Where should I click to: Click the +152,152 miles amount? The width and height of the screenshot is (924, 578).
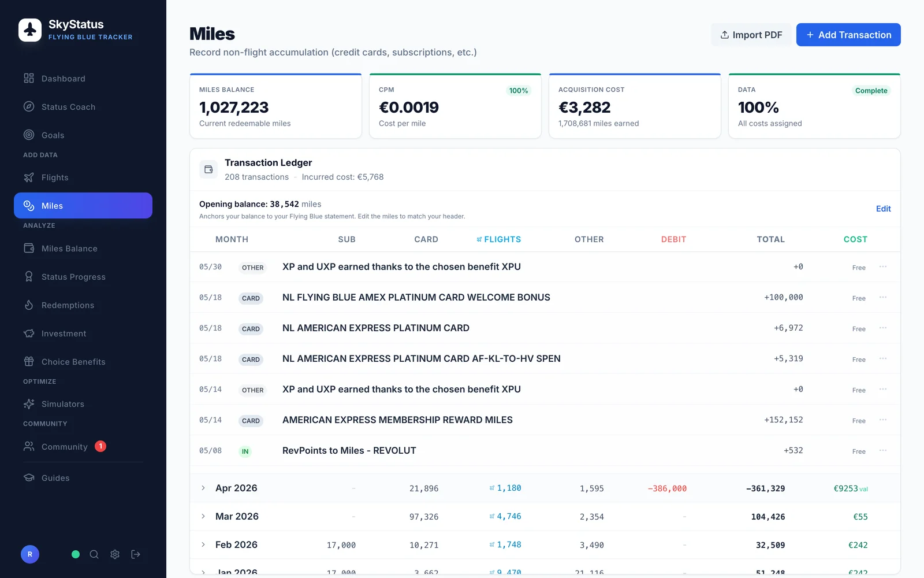[x=784, y=420]
